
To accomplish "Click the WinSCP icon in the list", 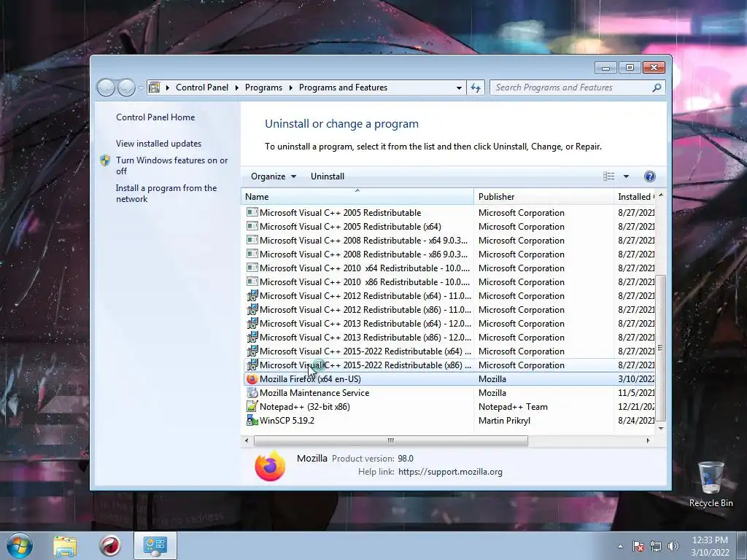I will [x=252, y=421].
